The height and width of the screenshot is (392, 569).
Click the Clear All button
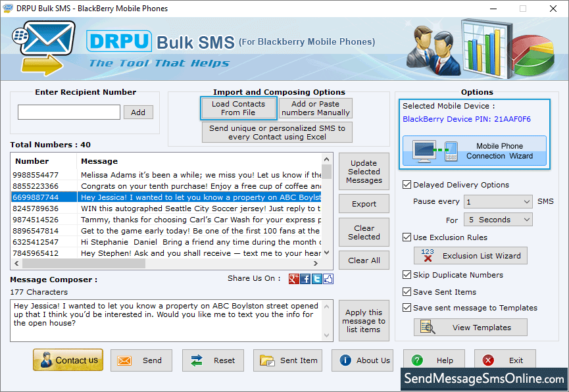(x=364, y=260)
